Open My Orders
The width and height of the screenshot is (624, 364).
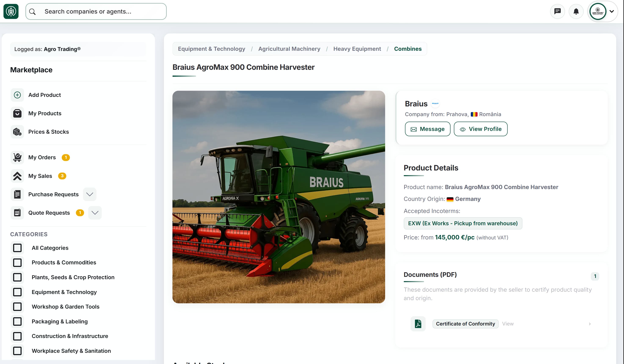tap(42, 157)
